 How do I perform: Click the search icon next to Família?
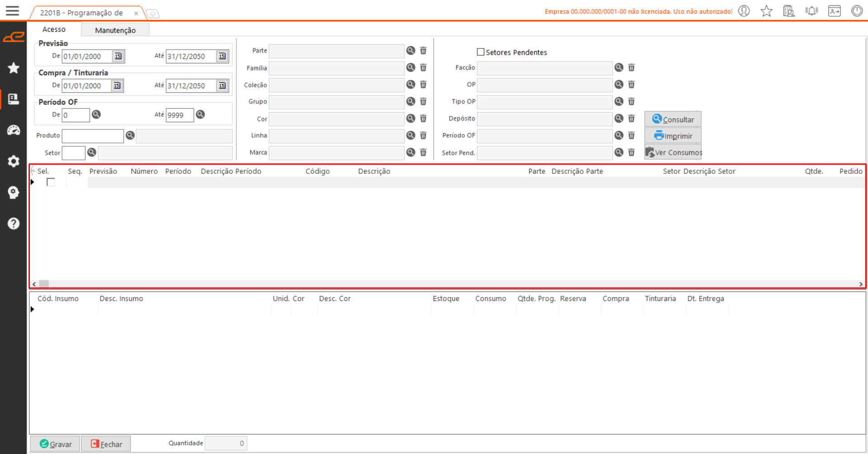(x=410, y=67)
